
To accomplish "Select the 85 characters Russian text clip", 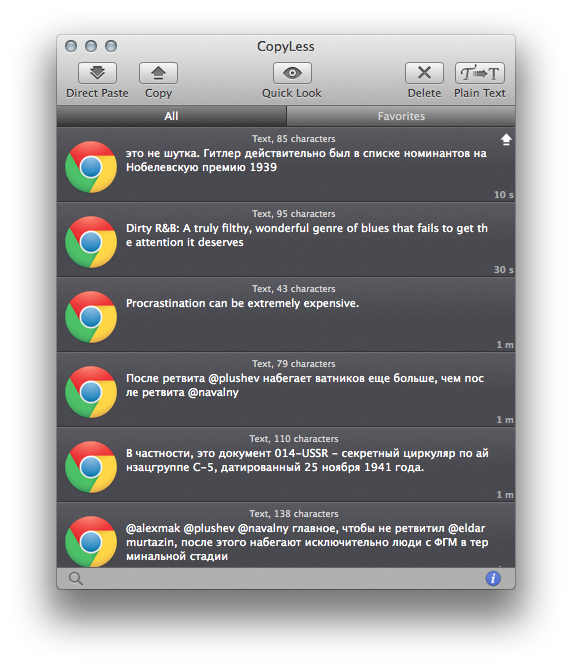I will 286,165.
